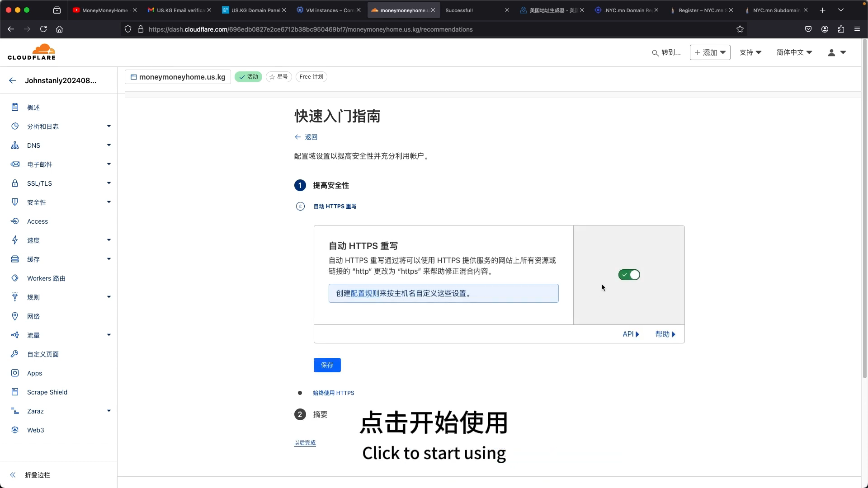
Task: Click the 以后完成 finish later link
Action: (305, 443)
